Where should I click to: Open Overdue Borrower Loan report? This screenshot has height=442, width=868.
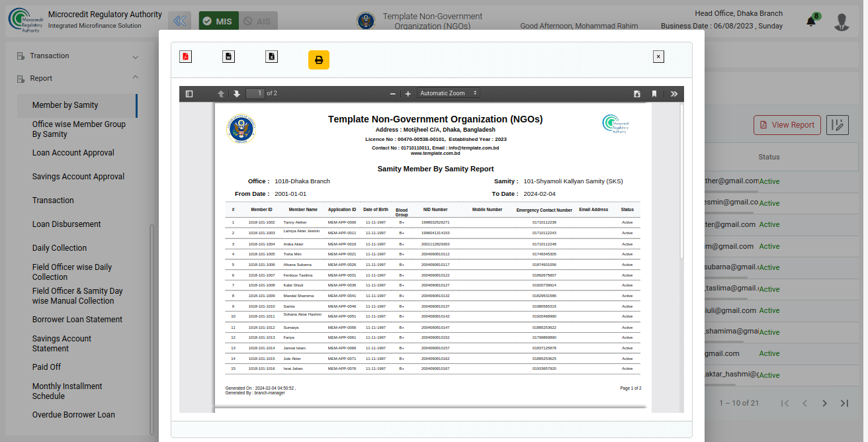click(73, 415)
